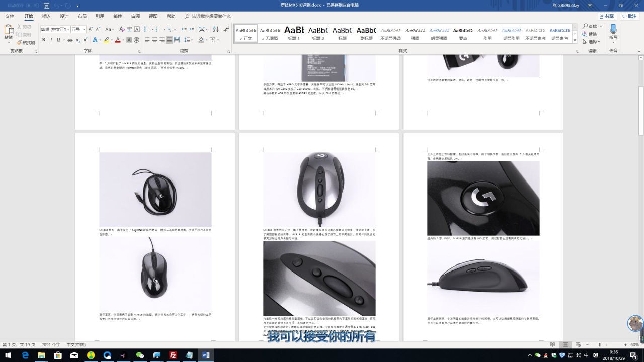Toggle the show paragraph marks button

click(227, 29)
